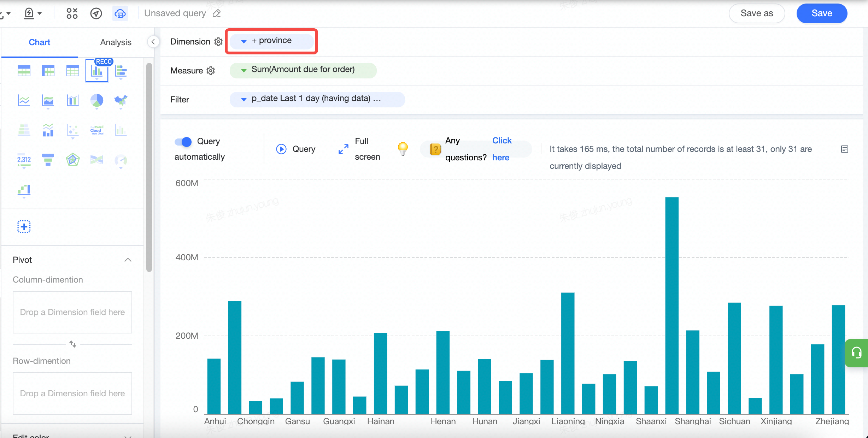Switch to the Chart tab

(x=40, y=42)
